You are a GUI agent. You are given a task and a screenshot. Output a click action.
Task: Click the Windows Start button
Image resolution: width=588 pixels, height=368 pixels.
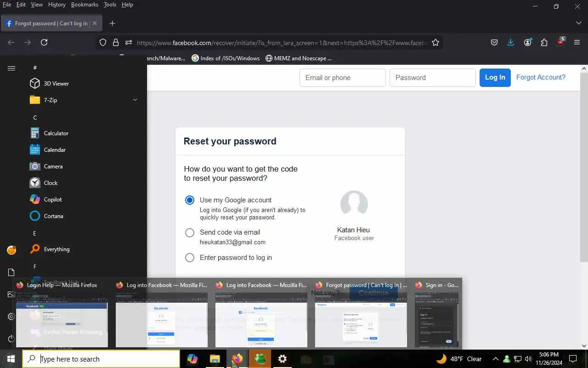point(11,359)
